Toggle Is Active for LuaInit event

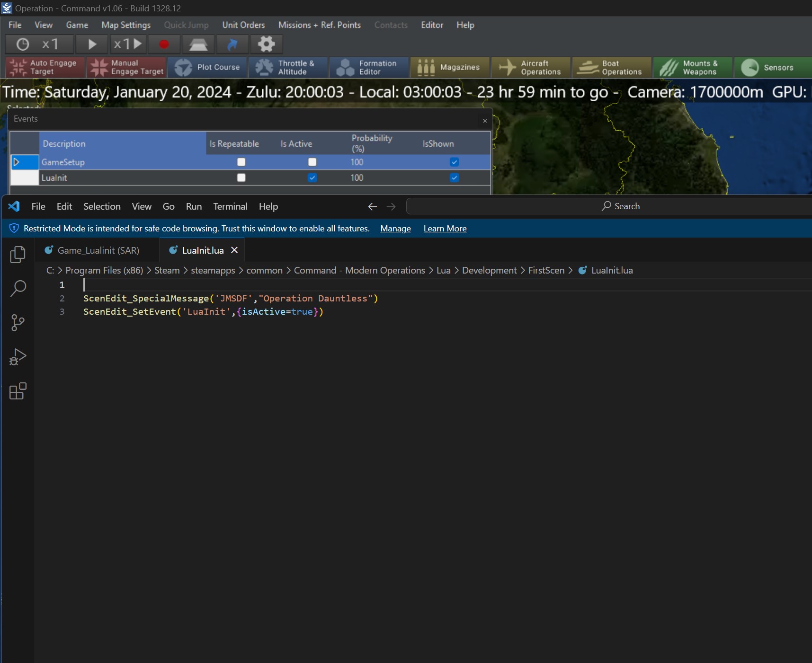tap(312, 178)
